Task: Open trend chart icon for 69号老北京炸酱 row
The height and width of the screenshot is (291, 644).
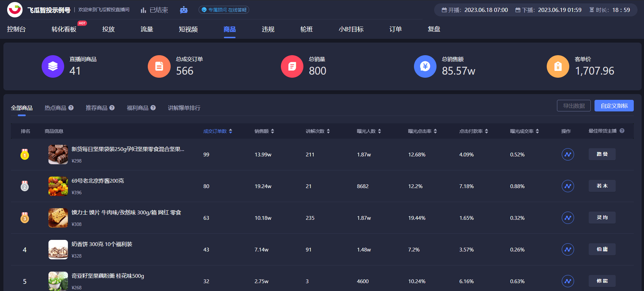Action: pyautogui.click(x=568, y=186)
